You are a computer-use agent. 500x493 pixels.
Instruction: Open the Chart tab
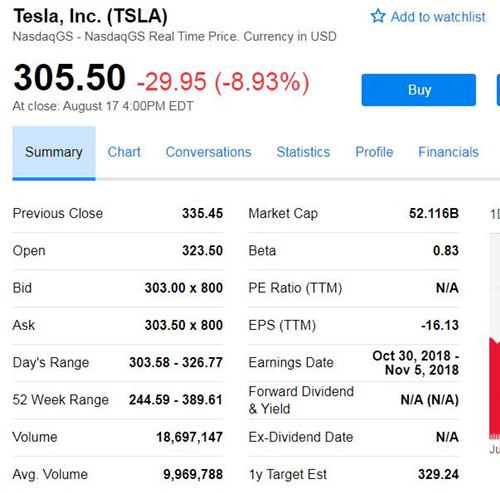click(x=124, y=152)
